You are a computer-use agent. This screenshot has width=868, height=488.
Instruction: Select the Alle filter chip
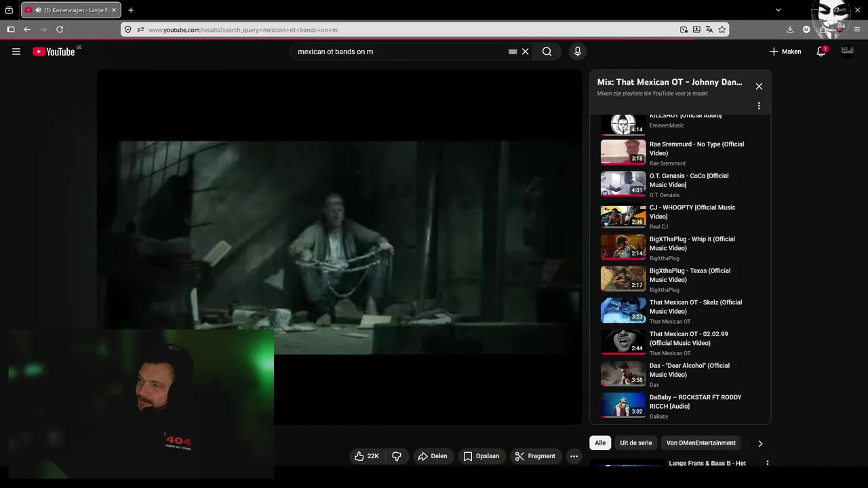pos(600,443)
